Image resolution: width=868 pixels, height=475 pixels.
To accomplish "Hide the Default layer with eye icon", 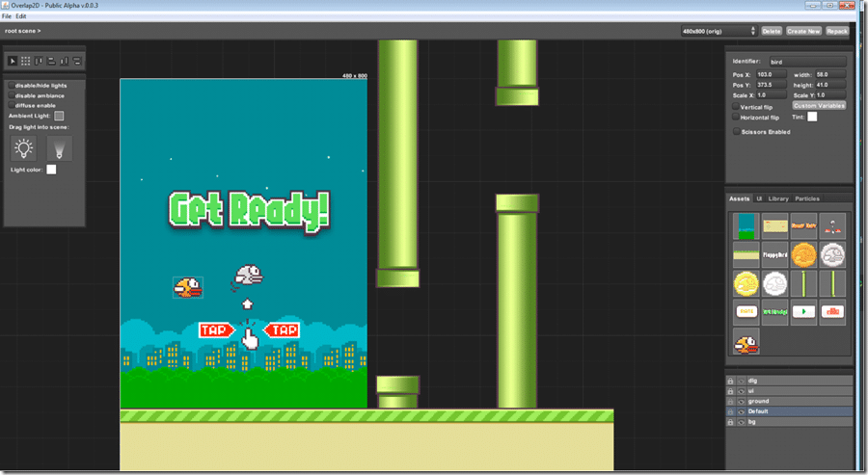I will point(742,411).
